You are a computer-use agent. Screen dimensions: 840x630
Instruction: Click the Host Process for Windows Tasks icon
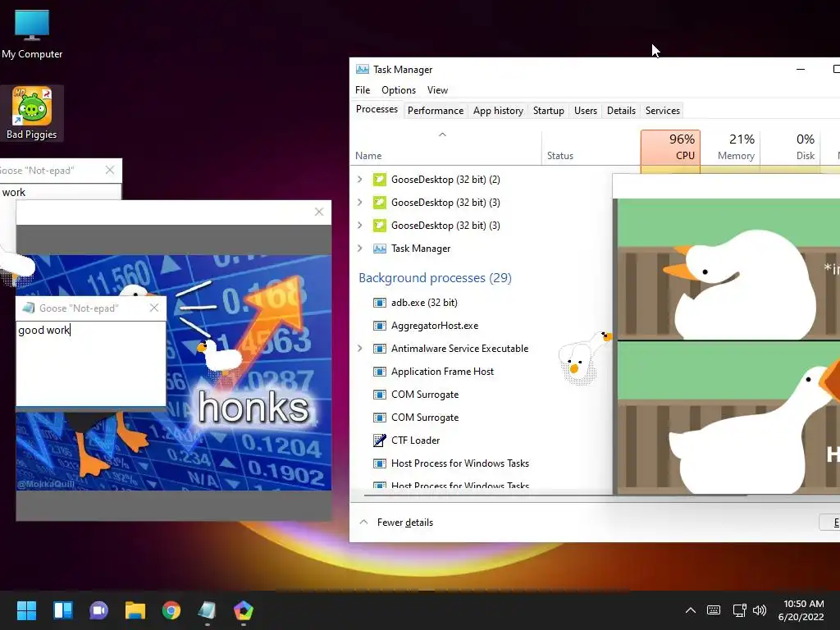point(379,463)
